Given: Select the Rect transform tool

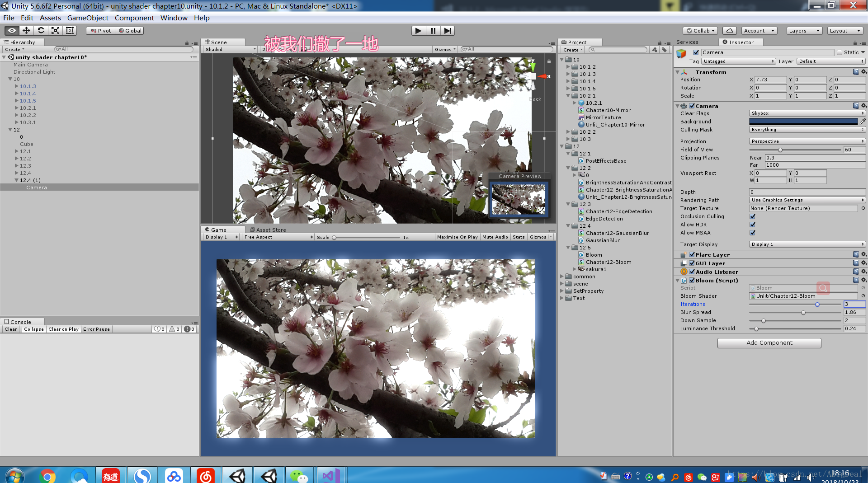Looking at the screenshot, I should 70,30.
